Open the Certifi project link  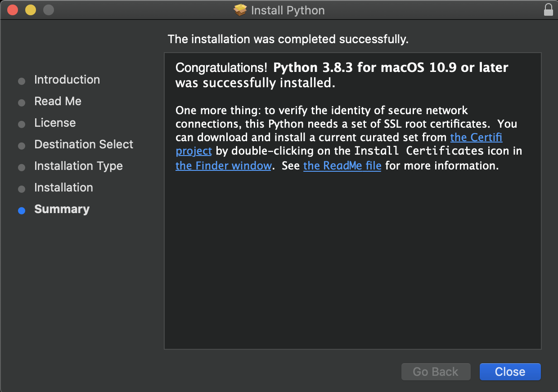[476, 137]
